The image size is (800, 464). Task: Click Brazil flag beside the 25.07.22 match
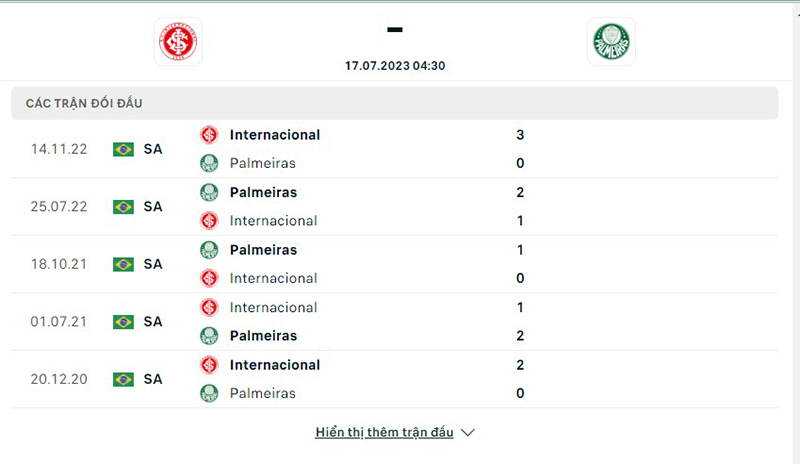pos(123,207)
